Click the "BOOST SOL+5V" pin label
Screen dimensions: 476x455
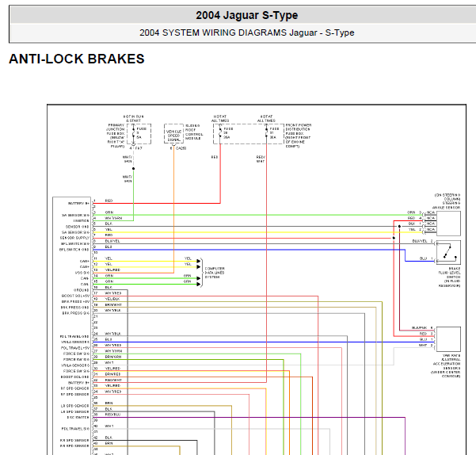(75, 296)
